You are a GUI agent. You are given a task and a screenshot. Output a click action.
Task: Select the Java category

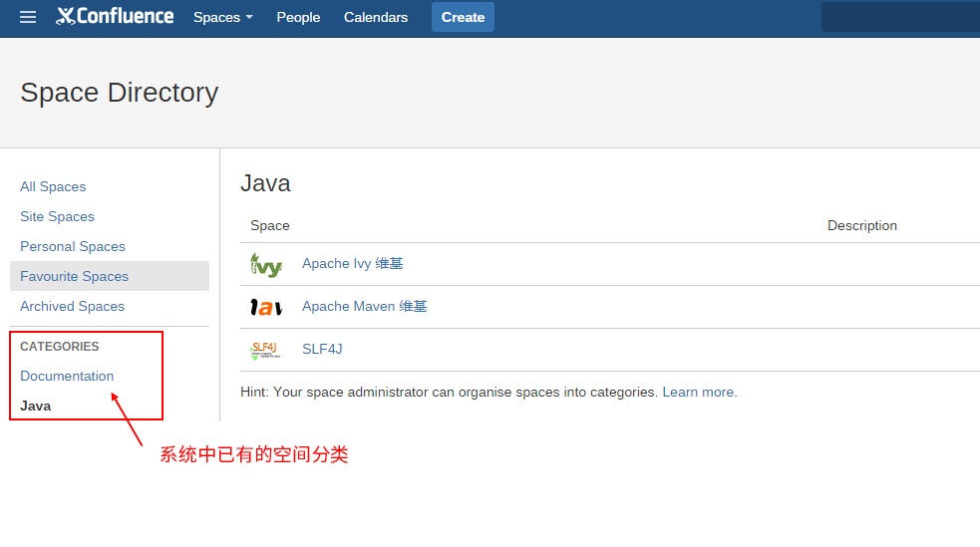click(x=36, y=406)
